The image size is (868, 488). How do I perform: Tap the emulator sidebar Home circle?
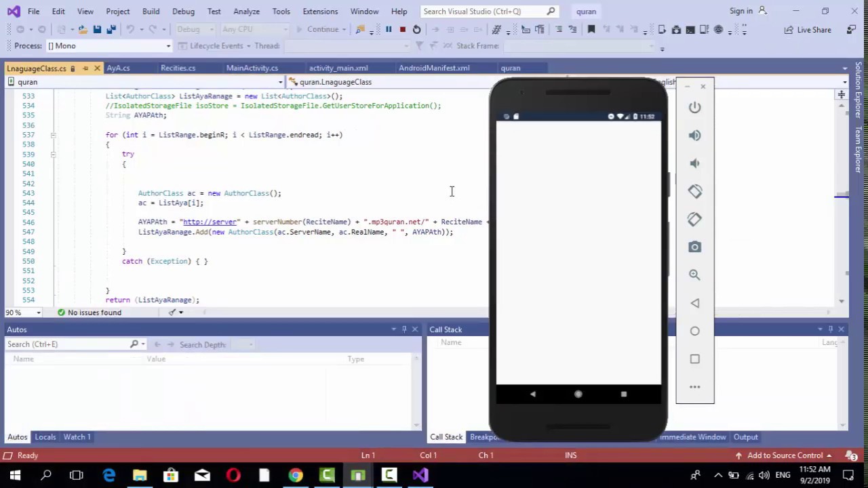[694, 331]
